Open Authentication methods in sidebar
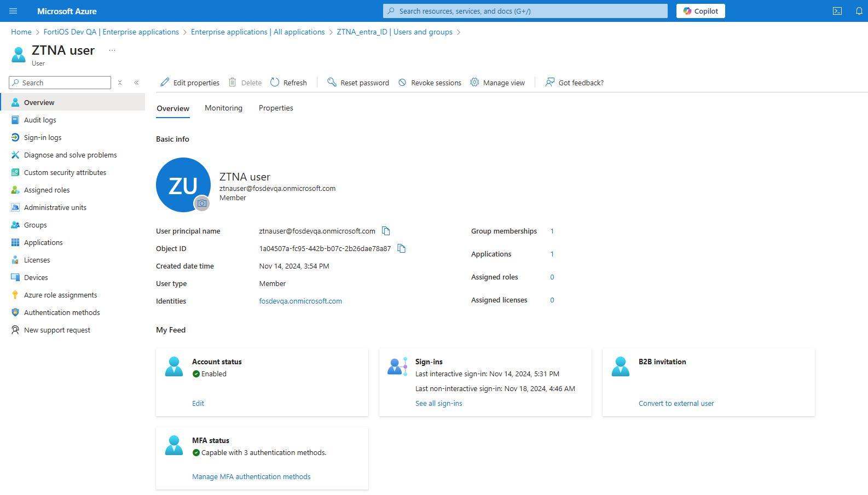Viewport: 868px width, 495px height. pos(62,312)
